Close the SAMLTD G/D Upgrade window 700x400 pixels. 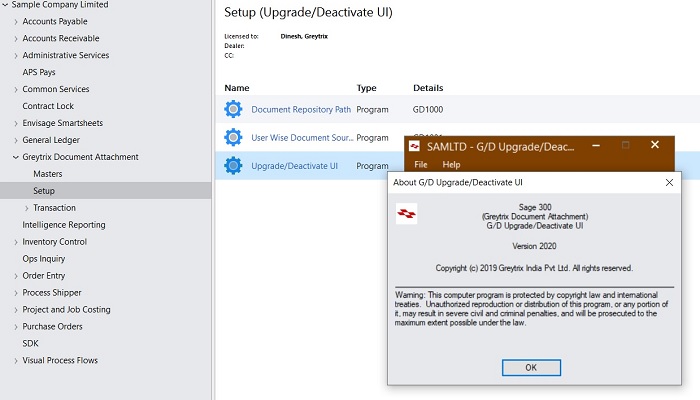pyautogui.click(x=655, y=145)
